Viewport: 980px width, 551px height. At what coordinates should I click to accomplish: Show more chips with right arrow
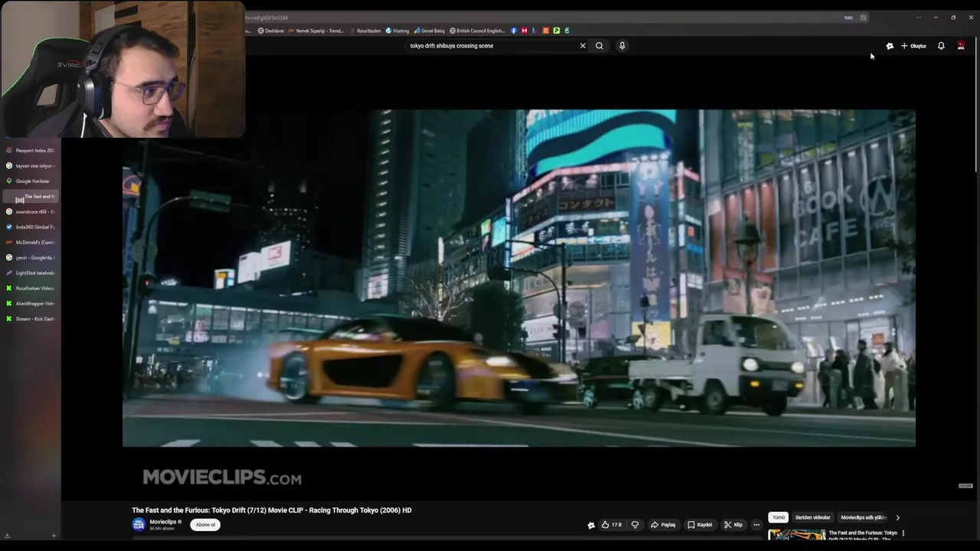(898, 517)
